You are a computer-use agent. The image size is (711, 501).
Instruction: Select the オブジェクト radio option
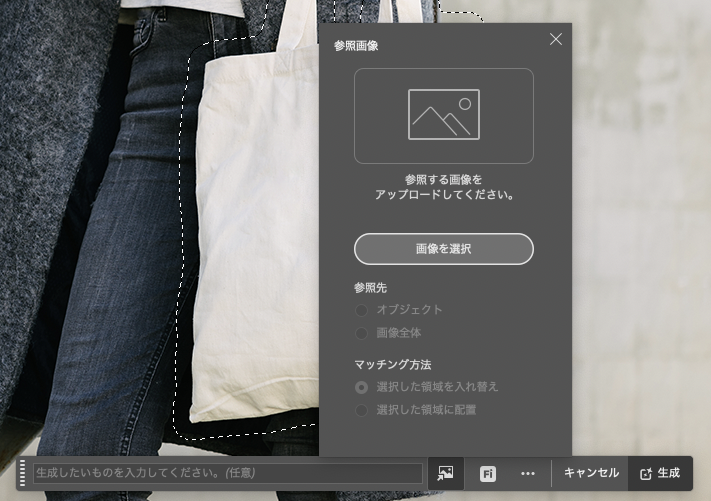[362, 310]
